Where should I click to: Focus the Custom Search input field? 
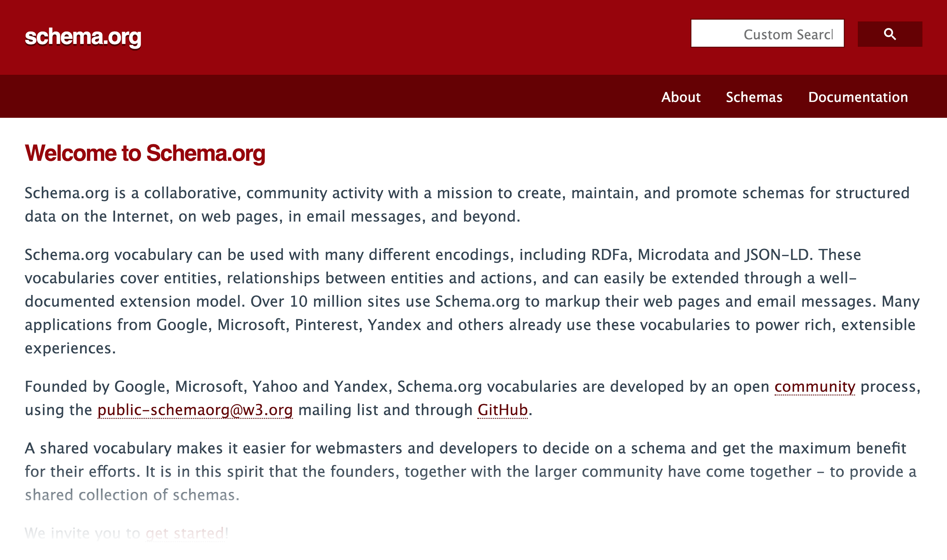pyautogui.click(x=767, y=34)
